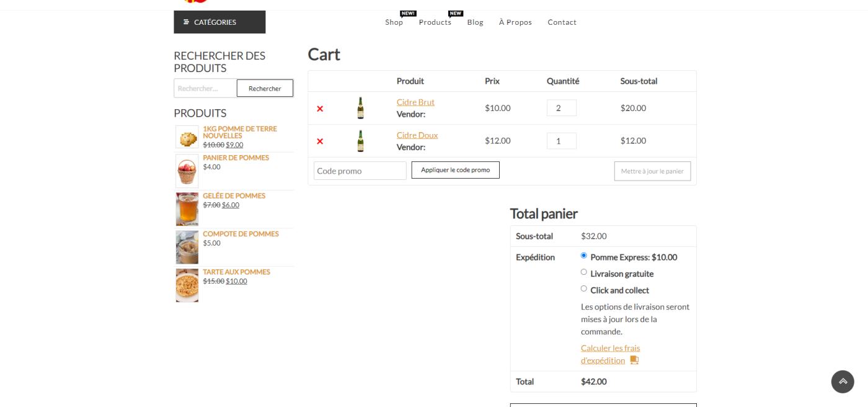Click the Cidre Brut quantity field
This screenshot has height=407, width=868.
pyautogui.click(x=561, y=108)
